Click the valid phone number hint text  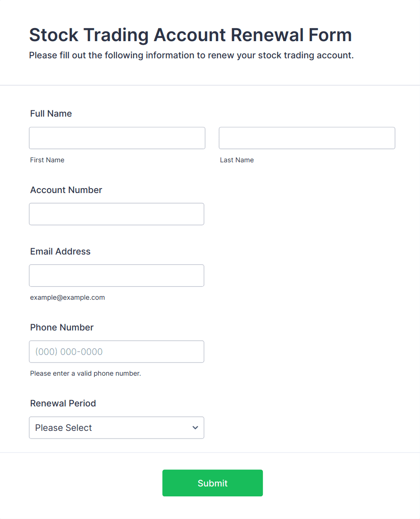pos(85,373)
